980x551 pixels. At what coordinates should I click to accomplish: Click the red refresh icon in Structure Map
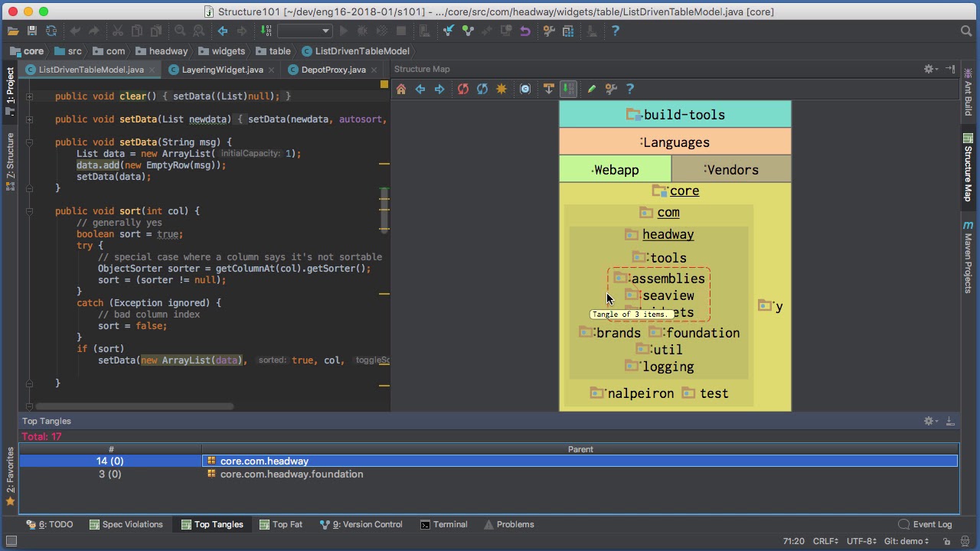[x=463, y=89]
